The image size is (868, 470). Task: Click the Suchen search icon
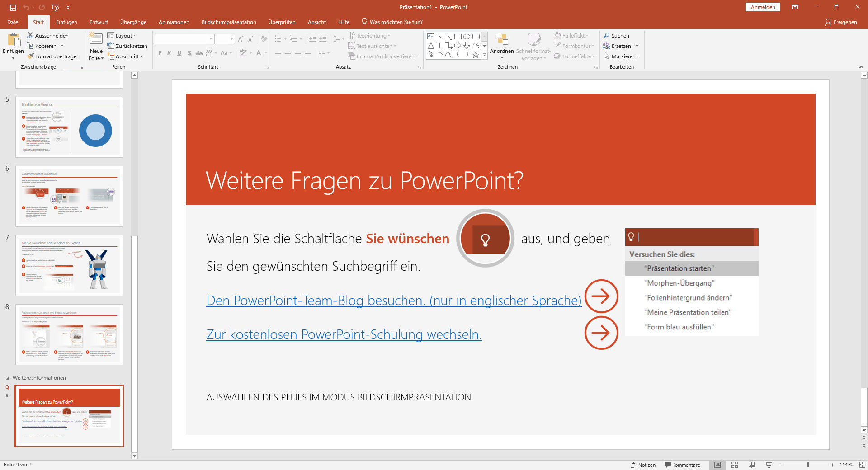click(607, 35)
